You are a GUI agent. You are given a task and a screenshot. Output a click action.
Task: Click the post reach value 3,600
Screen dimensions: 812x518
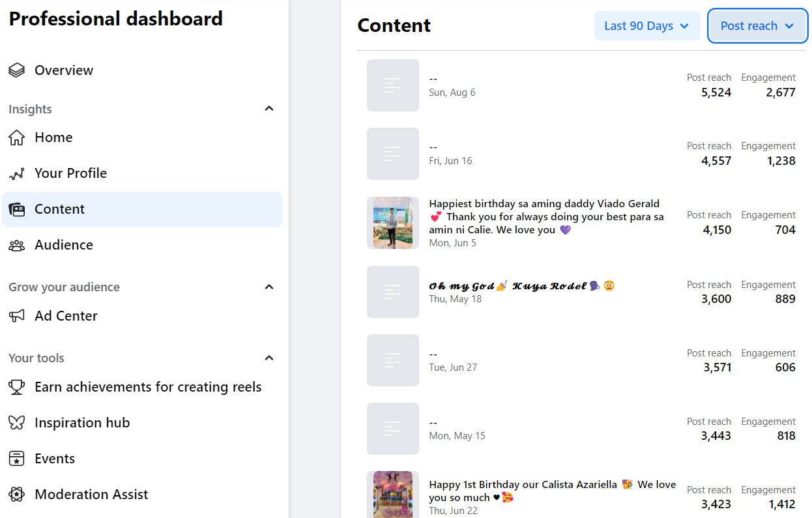coord(716,299)
